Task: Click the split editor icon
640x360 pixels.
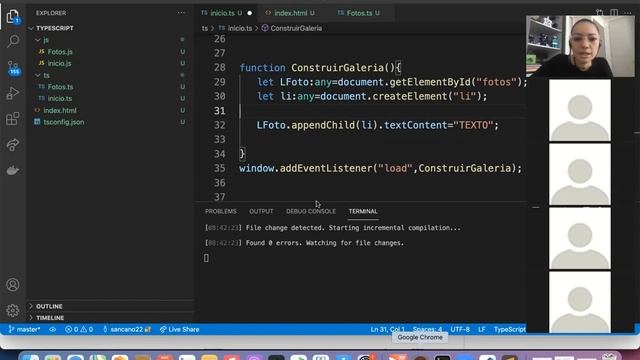Action: 614,13
